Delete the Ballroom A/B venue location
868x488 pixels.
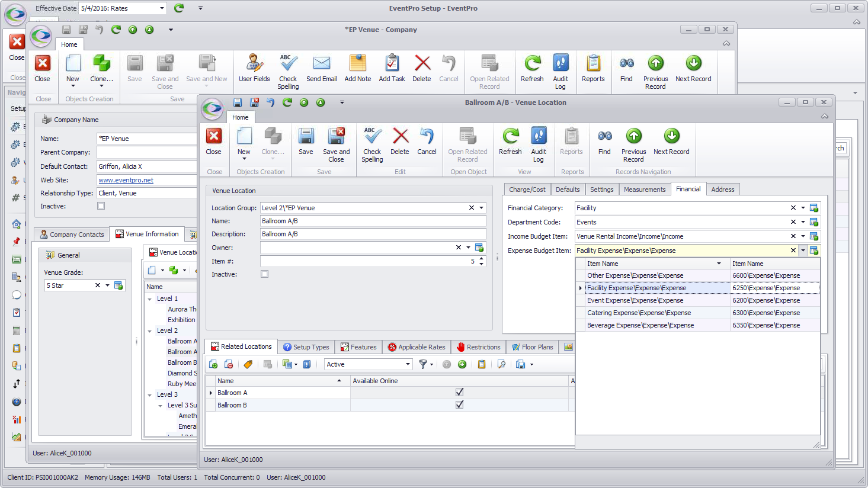[x=400, y=142]
